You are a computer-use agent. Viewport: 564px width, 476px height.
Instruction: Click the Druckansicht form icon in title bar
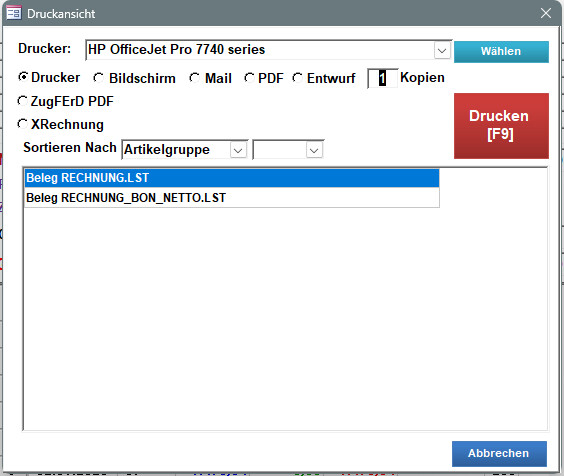(14, 13)
